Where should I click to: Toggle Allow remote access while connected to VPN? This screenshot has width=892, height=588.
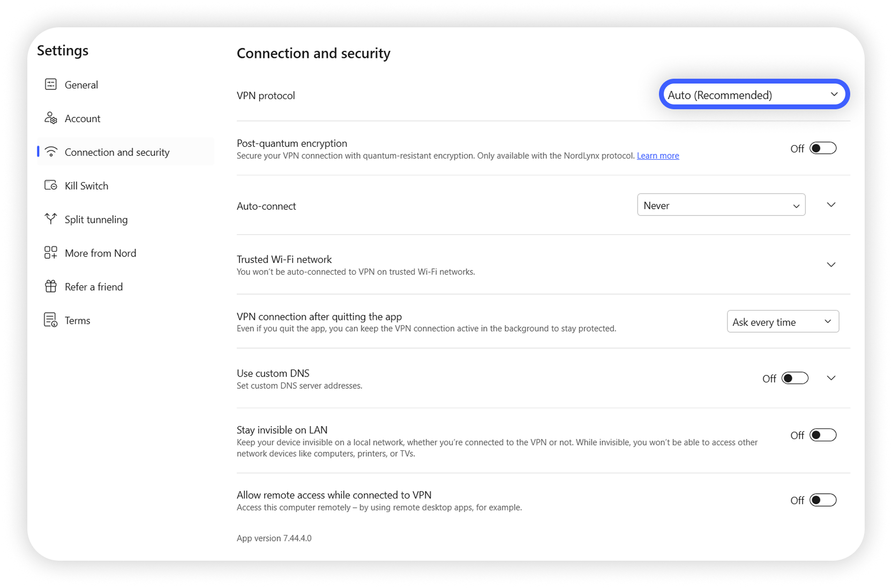(823, 500)
